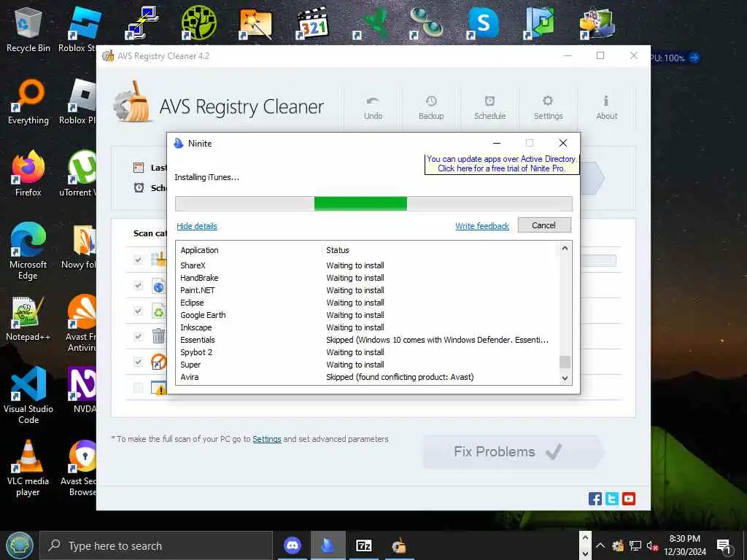The width and height of the screenshot is (747, 560).
Task: Click the taskbar search box
Action: tap(156, 545)
